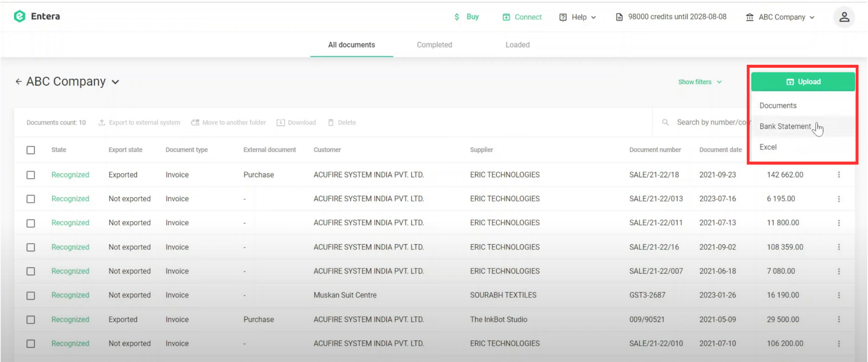Click Move to another folder

pos(228,123)
